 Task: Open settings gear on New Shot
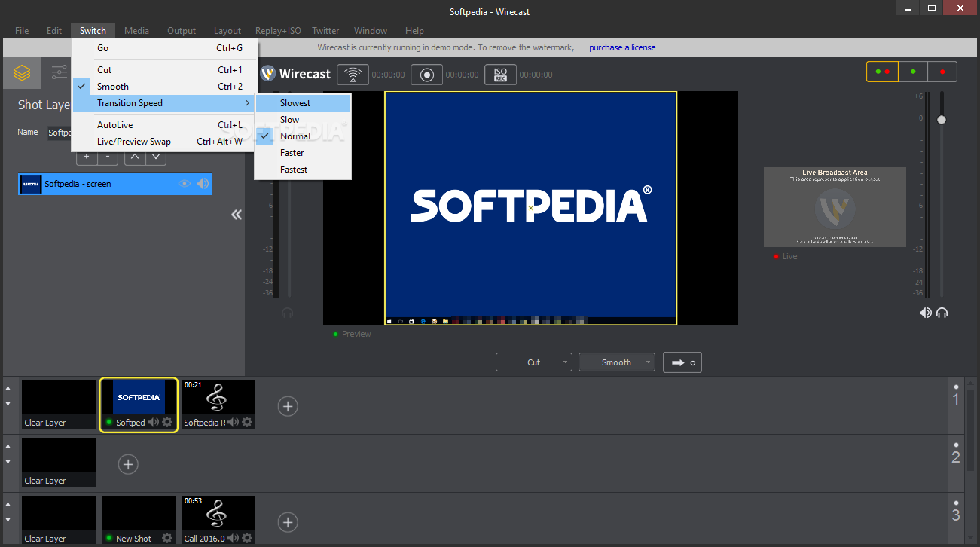click(167, 538)
